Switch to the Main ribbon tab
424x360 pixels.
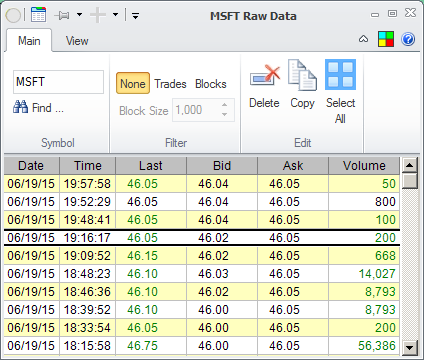(29, 41)
